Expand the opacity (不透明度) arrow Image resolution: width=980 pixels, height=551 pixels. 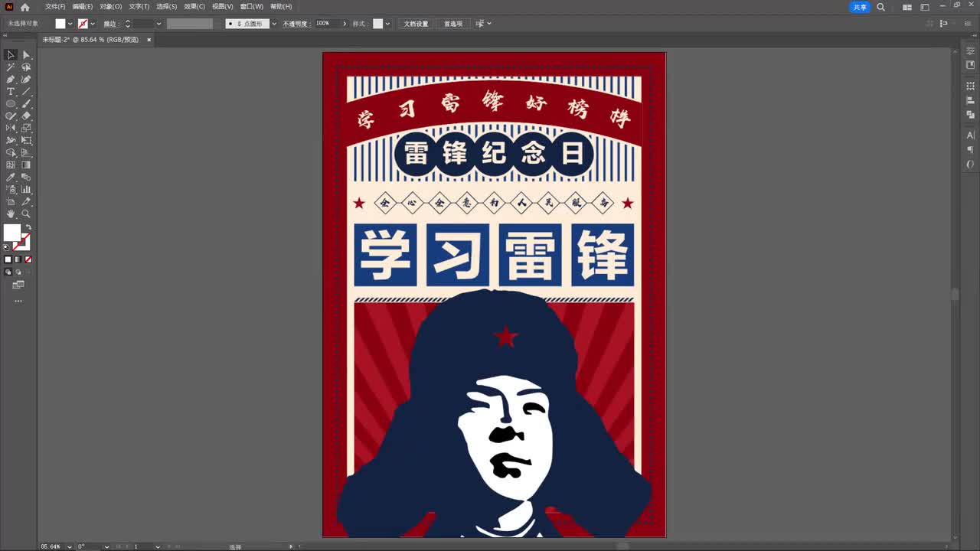click(x=345, y=24)
